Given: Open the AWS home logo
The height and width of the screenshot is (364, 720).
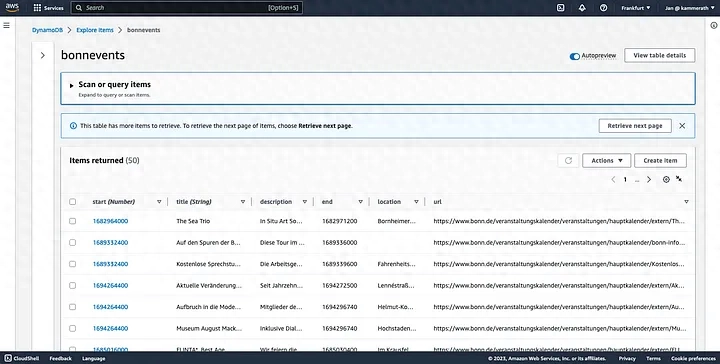Looking at the screenshot, I should click(12, 7).
